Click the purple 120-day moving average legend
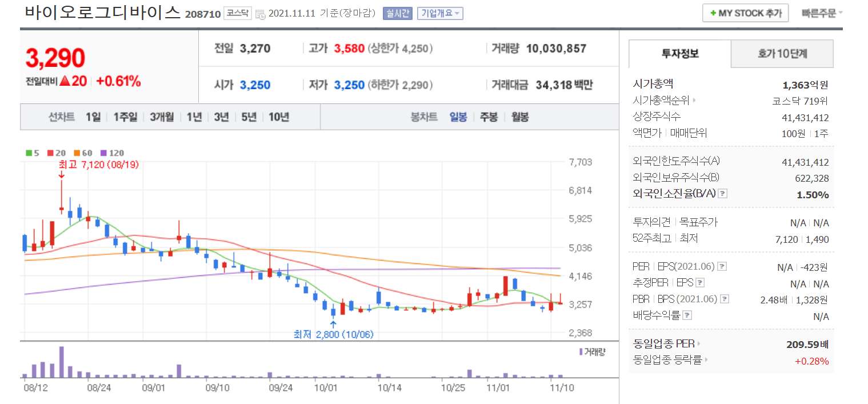 (x=111, y=153)
